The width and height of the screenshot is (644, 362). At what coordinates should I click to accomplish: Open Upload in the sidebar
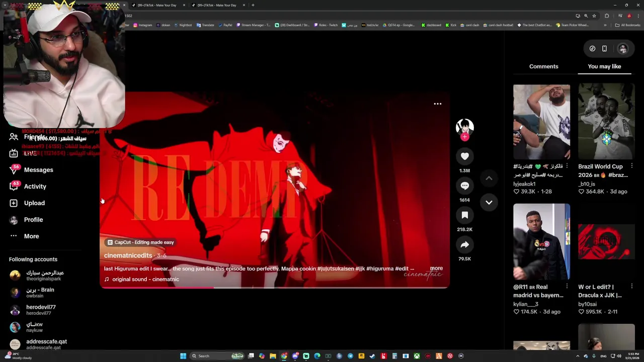34,203
